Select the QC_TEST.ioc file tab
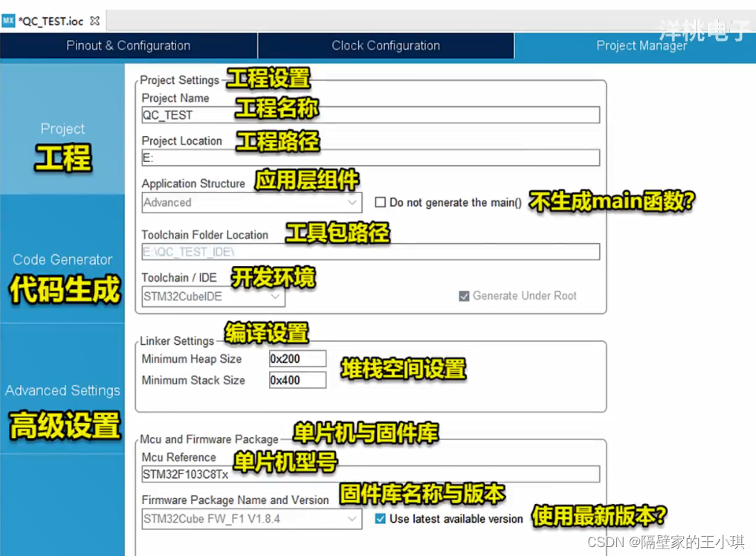 (53, 22)
